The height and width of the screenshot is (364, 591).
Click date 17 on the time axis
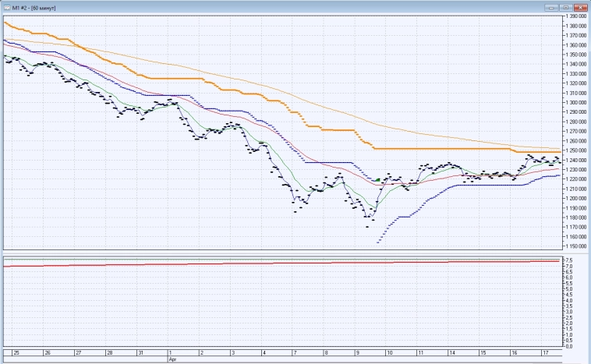(545, 353)
